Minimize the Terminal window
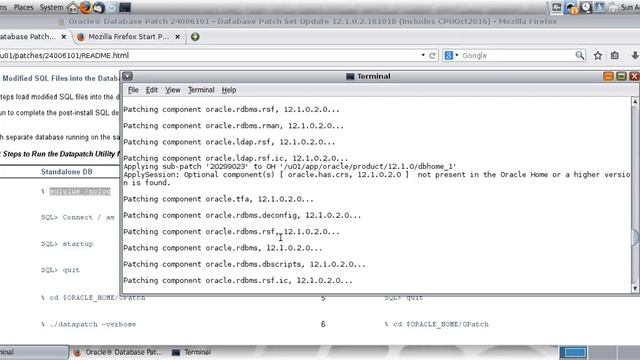 point(608,76)
